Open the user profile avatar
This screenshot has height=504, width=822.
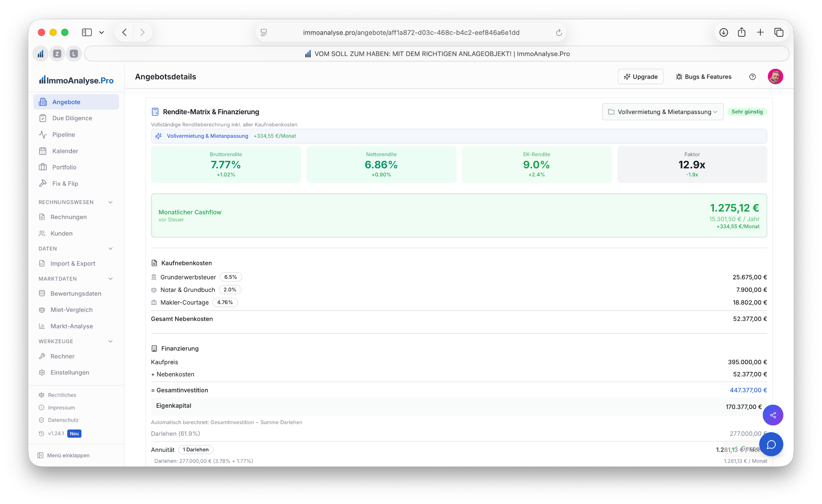coord(775,77)
